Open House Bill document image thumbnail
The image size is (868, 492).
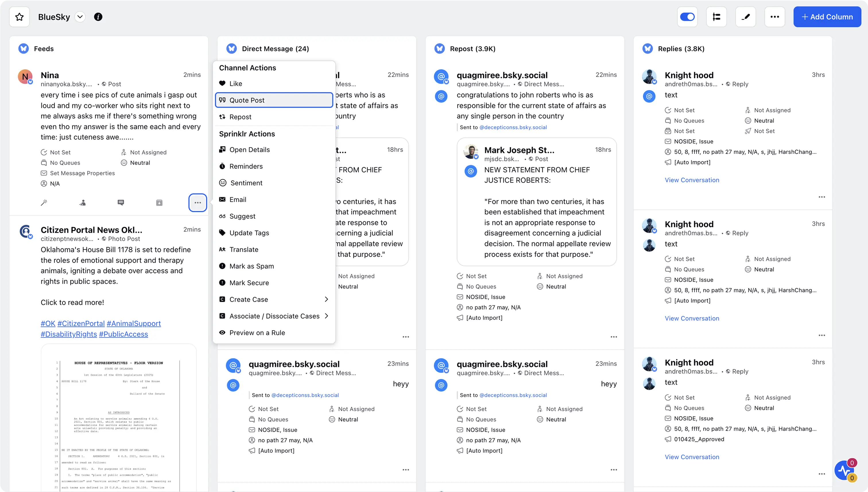point(118,419)
